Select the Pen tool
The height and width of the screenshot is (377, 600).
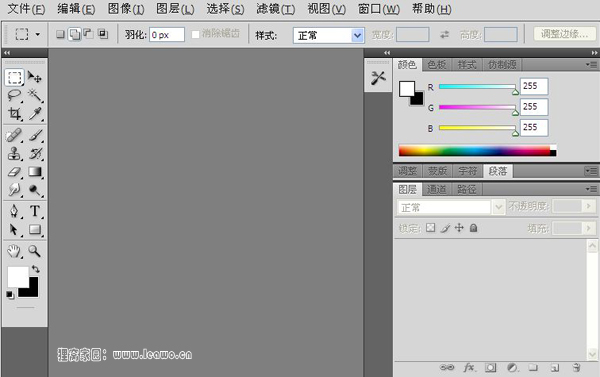[x=14, y=211]
